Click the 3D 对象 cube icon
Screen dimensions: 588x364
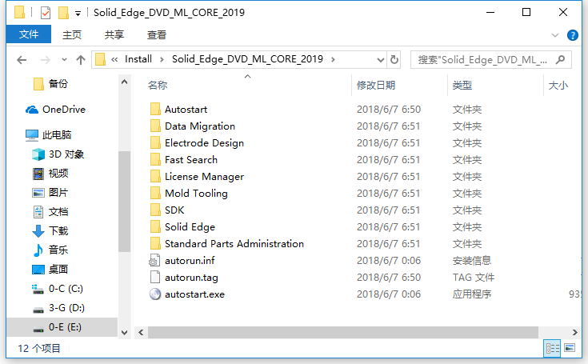click(38, 154)
